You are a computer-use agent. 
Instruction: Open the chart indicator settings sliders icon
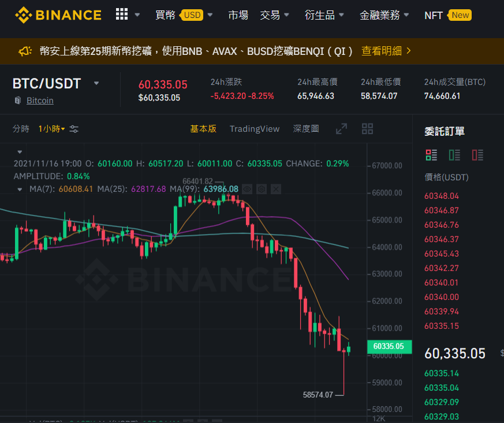tap(74, 129)
